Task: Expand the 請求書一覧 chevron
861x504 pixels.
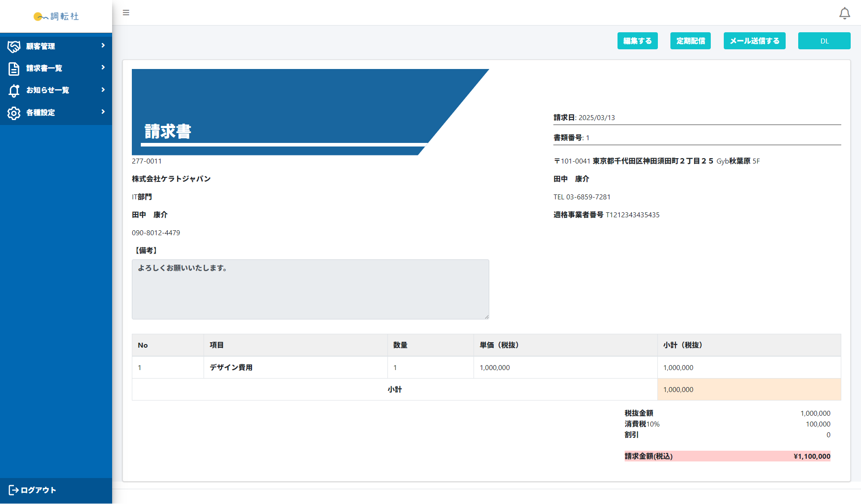Action: pos(103,67)
